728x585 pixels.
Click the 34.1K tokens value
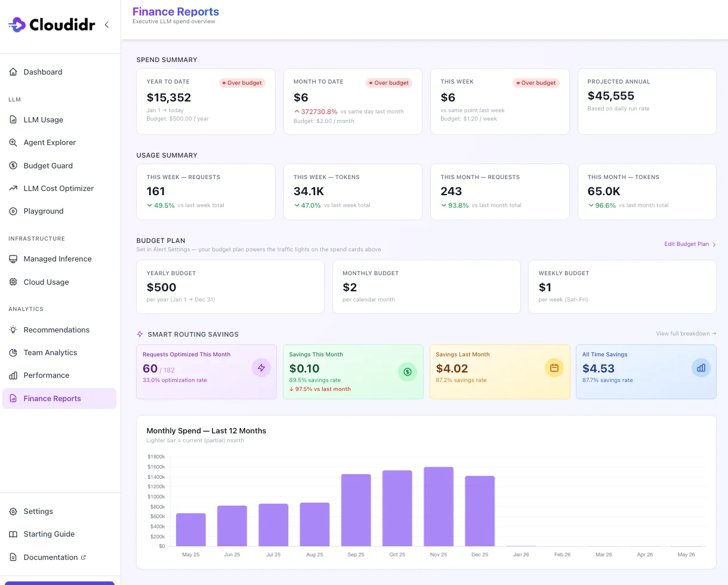click(x=309, y=192)
